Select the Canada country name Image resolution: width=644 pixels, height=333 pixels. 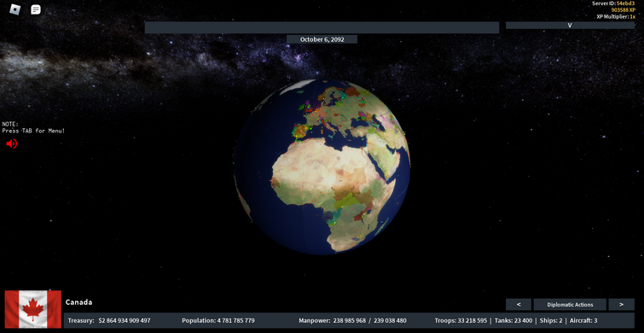(78, 302)
